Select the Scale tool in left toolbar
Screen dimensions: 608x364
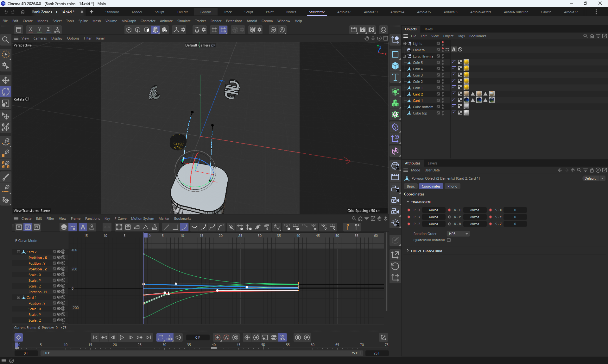coord(6,103)
